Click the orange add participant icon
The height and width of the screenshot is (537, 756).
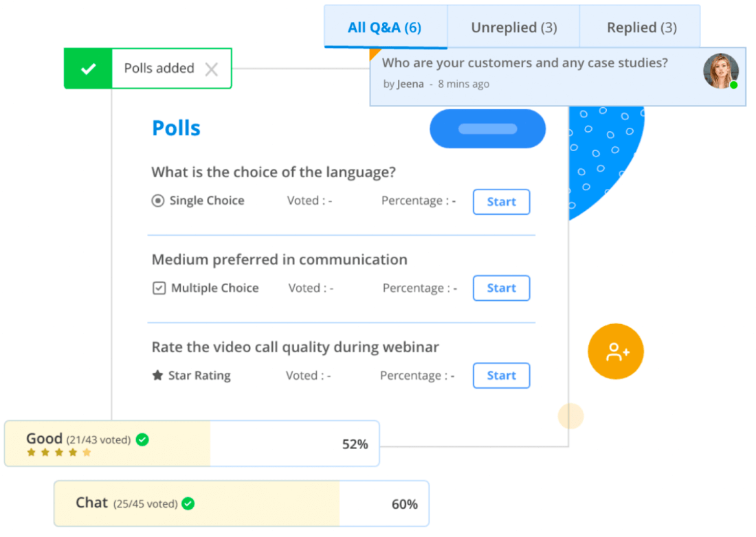[616, 352]
